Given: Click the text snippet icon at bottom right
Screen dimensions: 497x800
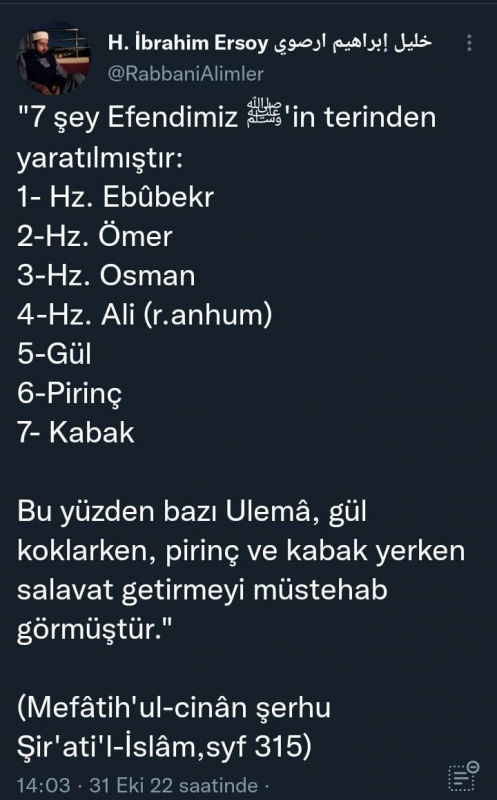Looking at the screenshot, I should [463, 776].
